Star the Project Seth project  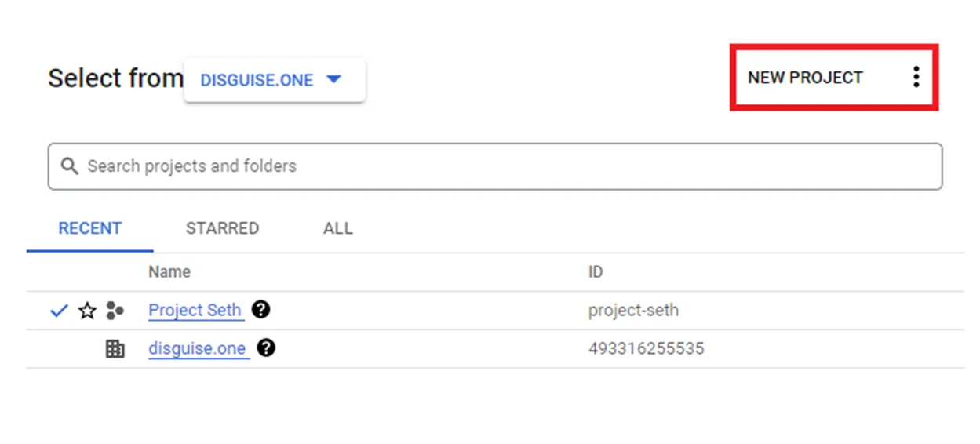87,311
